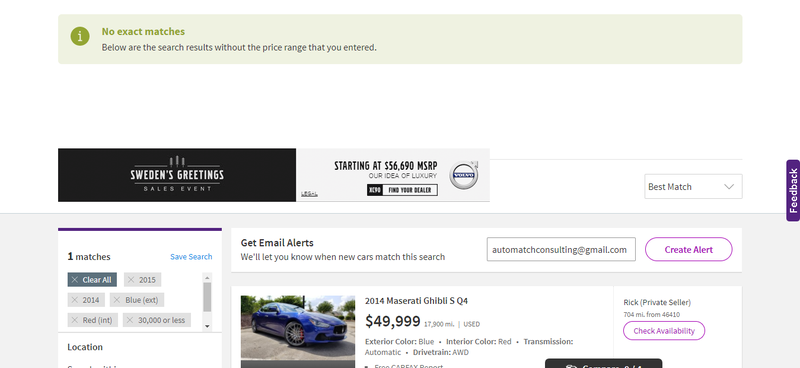Click the Clear All filters chip
The image size is (800, 368).
[x=92, y=280]
